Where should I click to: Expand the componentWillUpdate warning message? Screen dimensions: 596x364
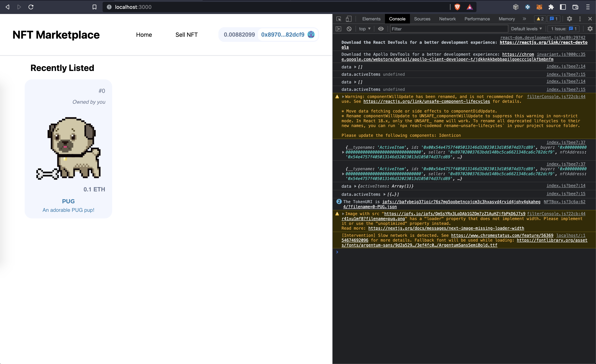point(343,97)
